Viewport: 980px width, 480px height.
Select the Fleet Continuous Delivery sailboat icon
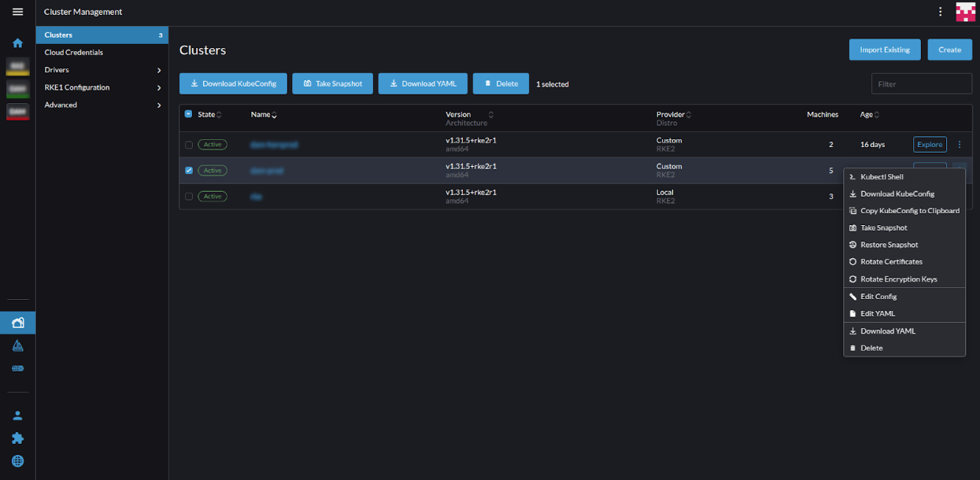pyautogui.click(x=17, y=345)
